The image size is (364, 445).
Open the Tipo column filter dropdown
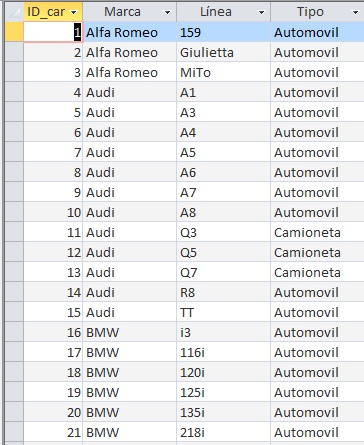[x=356, y=13]
